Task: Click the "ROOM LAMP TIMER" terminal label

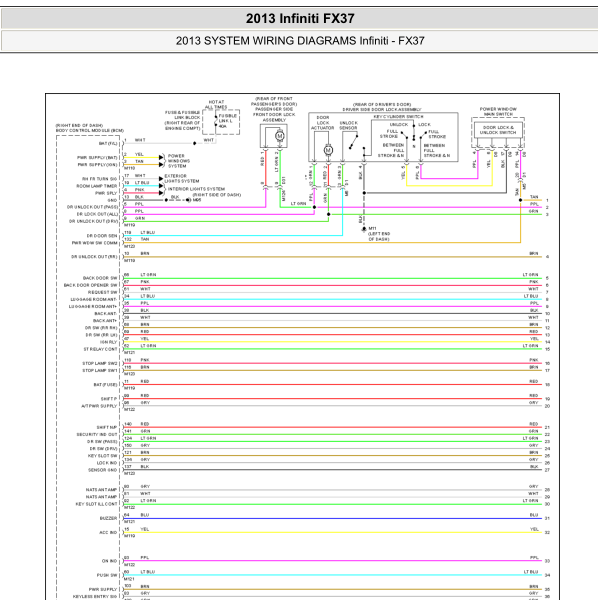Action: point(97,186)
